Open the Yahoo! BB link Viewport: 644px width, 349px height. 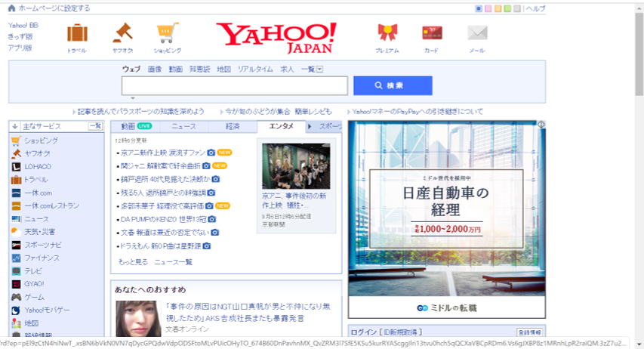[x=23, y=26]
